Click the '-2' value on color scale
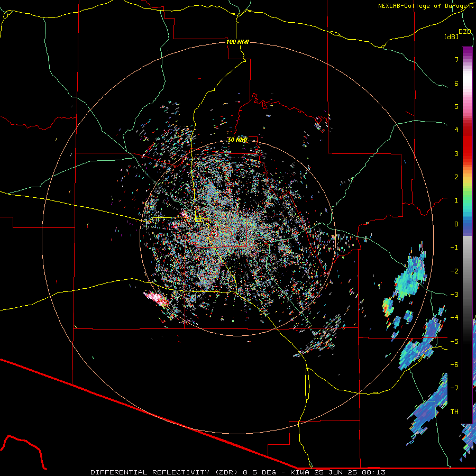476x476 pixels. pyautogui.click(x=454, y=271)
